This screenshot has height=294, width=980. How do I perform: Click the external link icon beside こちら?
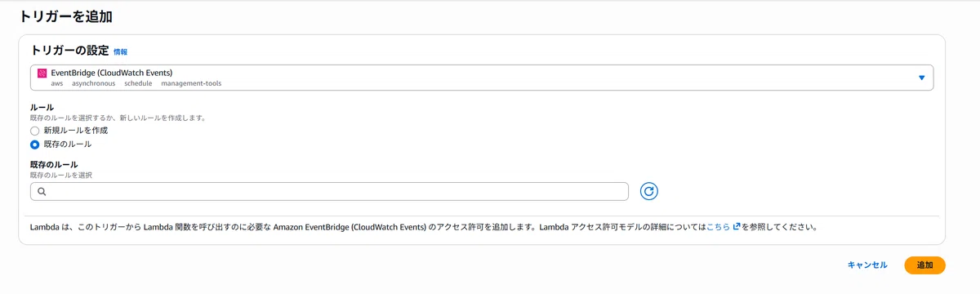(x=737, y=227)
